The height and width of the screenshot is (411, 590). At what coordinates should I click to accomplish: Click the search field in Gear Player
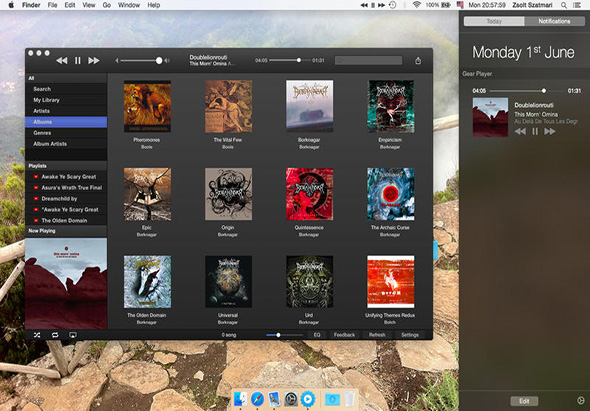point(368,61)
